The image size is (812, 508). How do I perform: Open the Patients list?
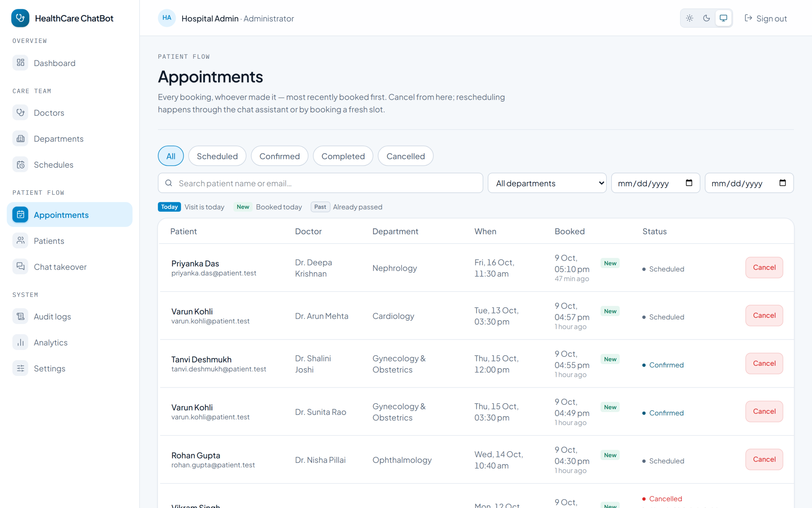[69, 241]
